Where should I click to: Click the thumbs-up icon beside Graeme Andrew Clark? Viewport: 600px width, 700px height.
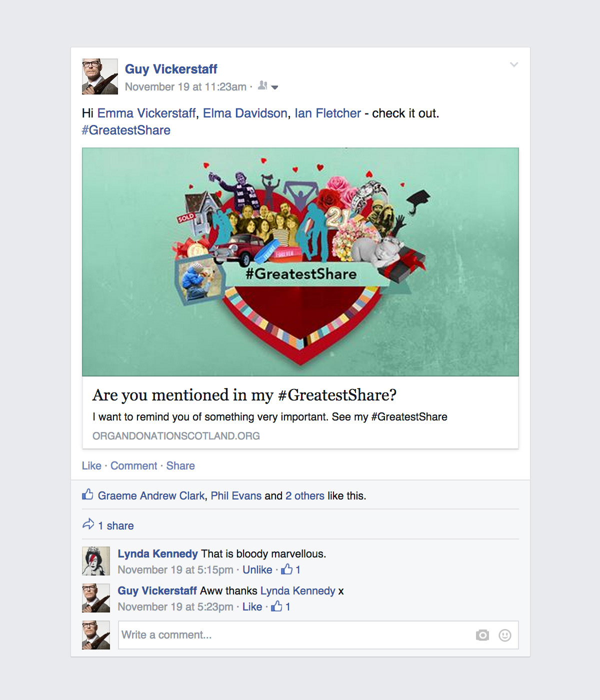pyautogui.click(x=87, y=494)
